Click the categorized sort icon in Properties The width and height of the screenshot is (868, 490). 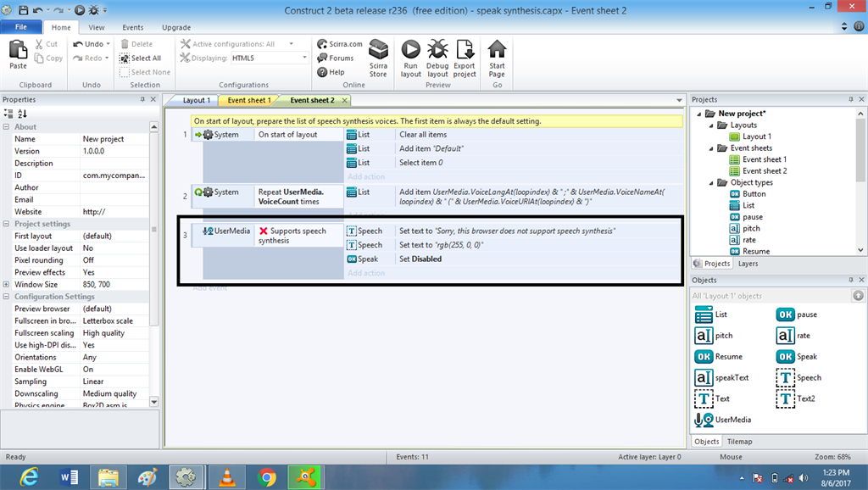(8, 114)
